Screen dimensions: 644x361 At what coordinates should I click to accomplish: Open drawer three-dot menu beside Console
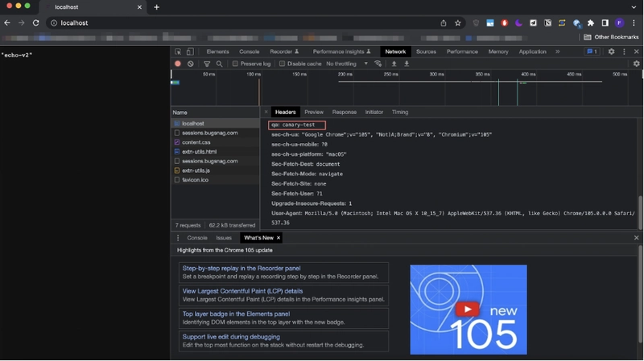click(178, 238)
